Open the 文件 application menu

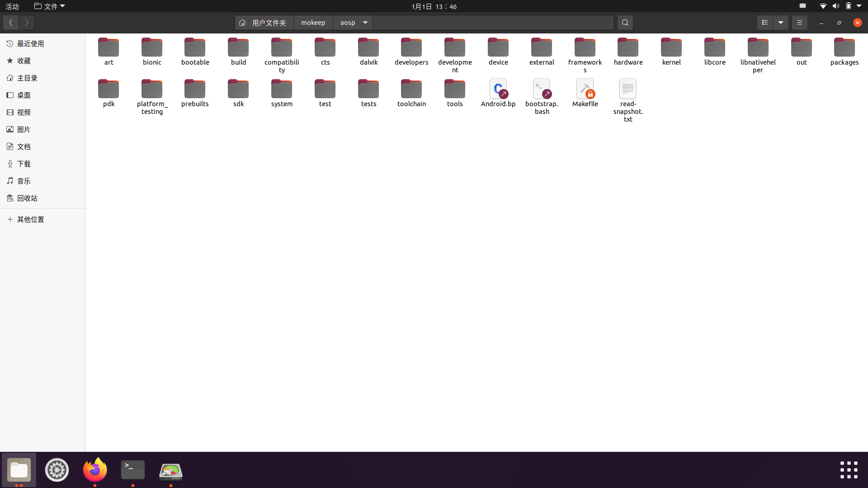click(x=49, y=6)
